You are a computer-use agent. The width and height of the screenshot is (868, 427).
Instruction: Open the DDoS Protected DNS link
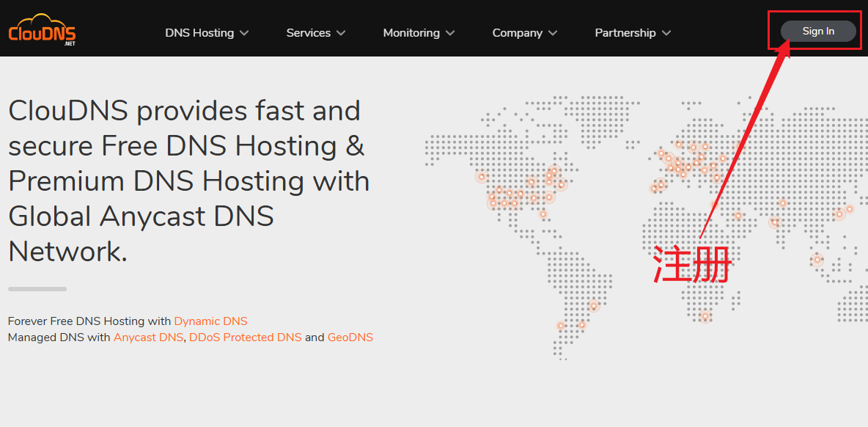tap(246, 337)
